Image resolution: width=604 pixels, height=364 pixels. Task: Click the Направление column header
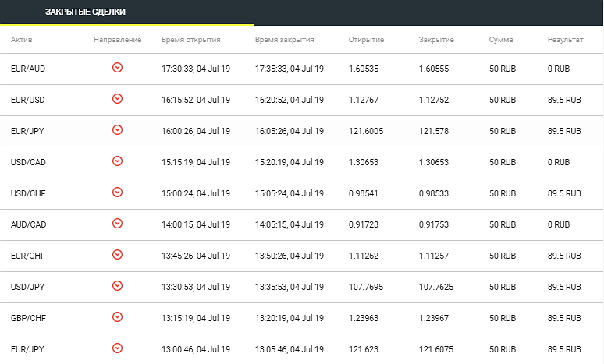click(x=118, y=40)
